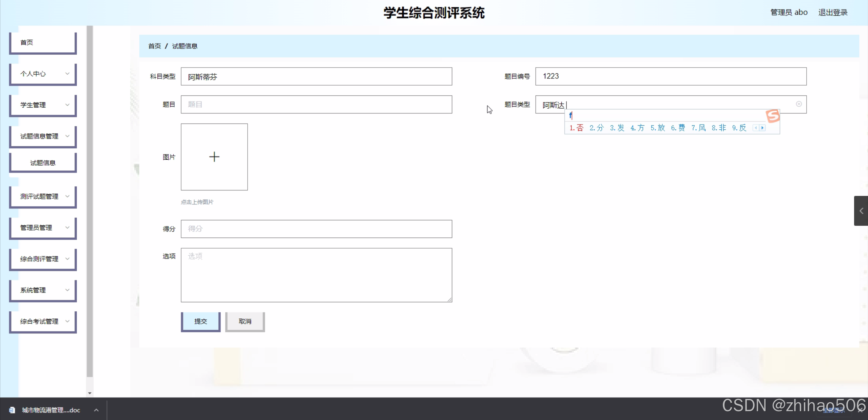Click previous page arrow in IME candidates
Viewport: 868px width, 420px height.
[x=756, y=128]
